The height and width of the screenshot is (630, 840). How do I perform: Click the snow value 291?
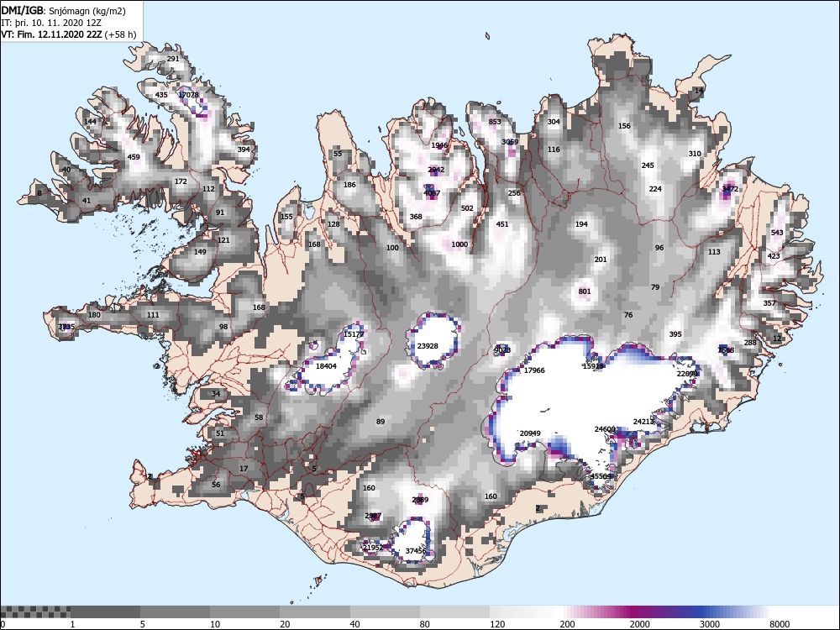(x=173, y=59)
